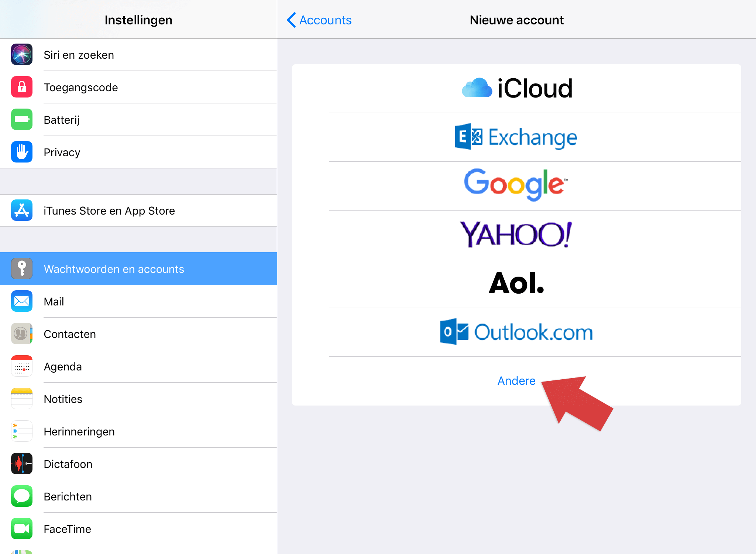Open Privacy settings
The image size is (756, 554).
138,152
